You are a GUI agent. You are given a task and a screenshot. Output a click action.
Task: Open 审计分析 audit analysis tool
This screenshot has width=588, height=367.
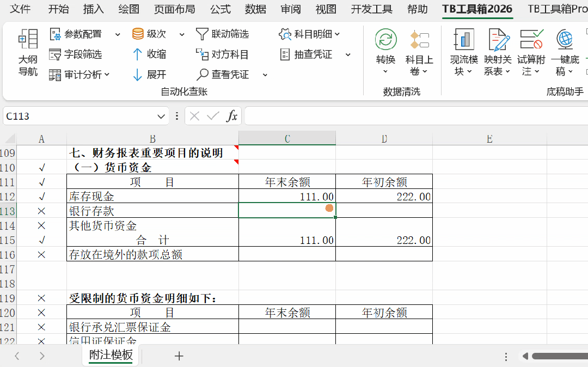[79, 75]
